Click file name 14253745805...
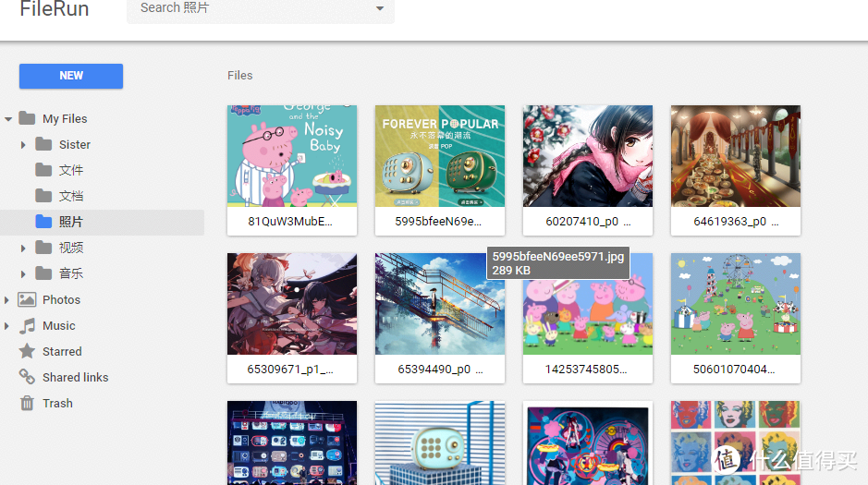The height and width of the screenshot is (485, 868). click(586, 369)
